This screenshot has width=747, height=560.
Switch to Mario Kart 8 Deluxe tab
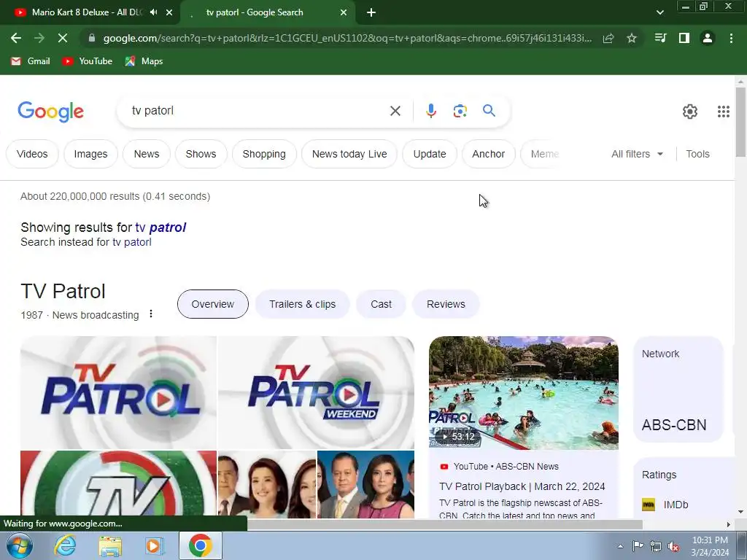coord(86,12)
